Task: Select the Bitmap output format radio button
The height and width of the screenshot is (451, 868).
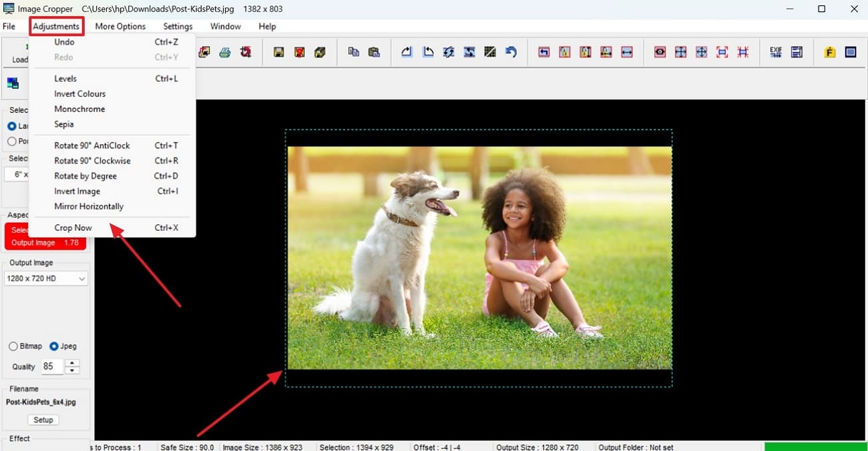Action: point(13,346)
